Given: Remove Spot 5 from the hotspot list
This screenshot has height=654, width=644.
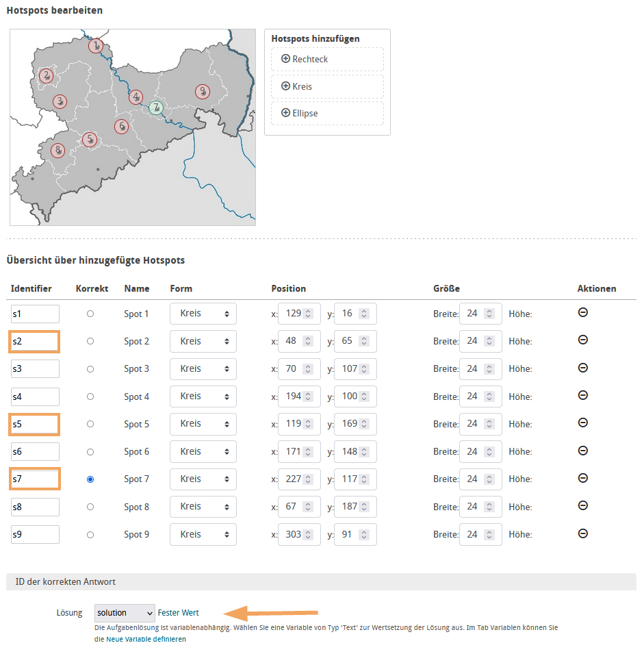Looking at the screenshot, I should click(582, 423).
